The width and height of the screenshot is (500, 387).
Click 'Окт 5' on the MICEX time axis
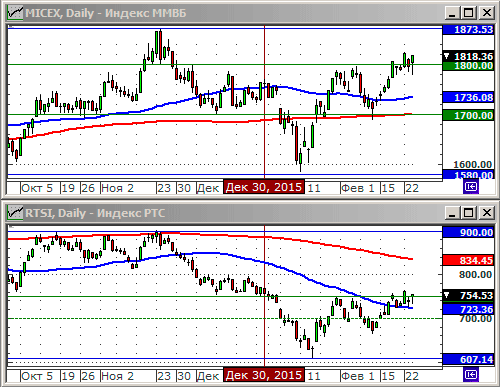pyautogui.click(x=37, y=188)
